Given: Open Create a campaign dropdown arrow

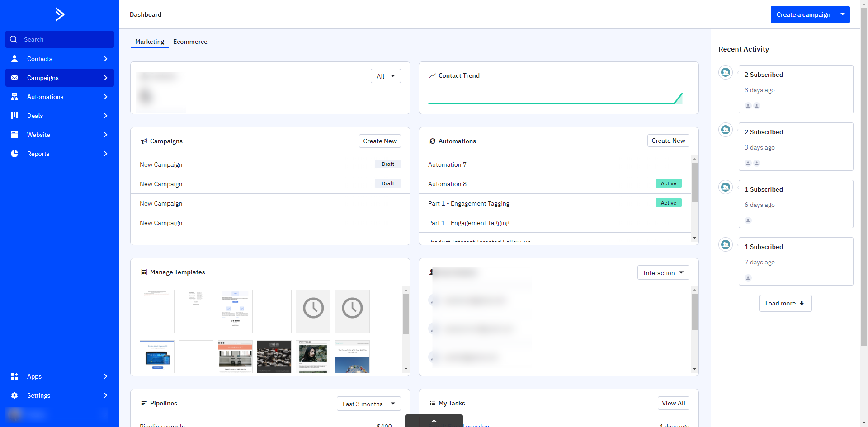Looking at the screenshot, I should [x=843, y=14].
